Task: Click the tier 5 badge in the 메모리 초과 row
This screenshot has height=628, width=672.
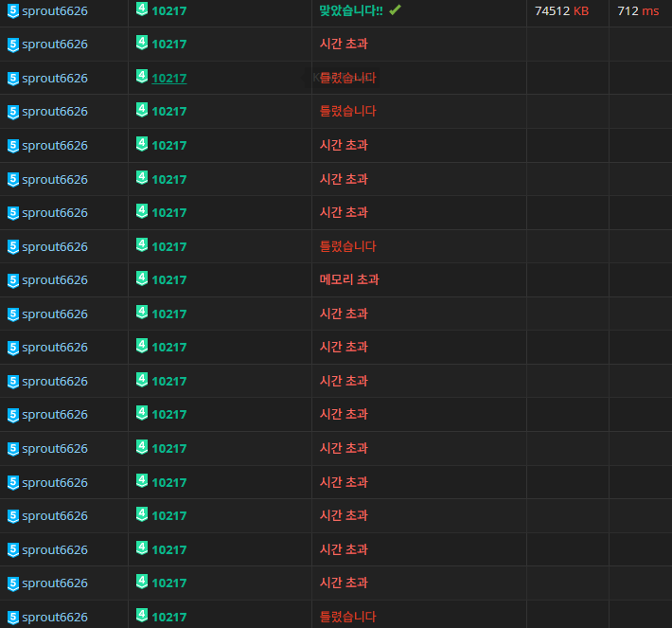Action: point(13,280)
